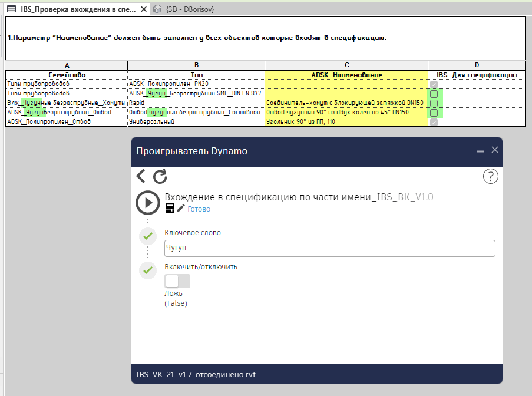532x396 pixels.
Task: Click the Ключевое слово input field
Action: 330,249
